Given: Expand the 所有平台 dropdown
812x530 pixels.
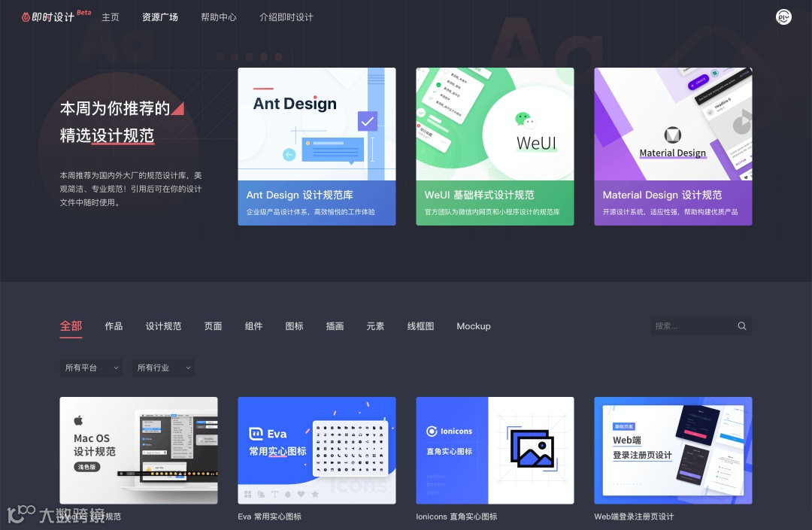Looking at the screenshot, I should click(91, 368).
